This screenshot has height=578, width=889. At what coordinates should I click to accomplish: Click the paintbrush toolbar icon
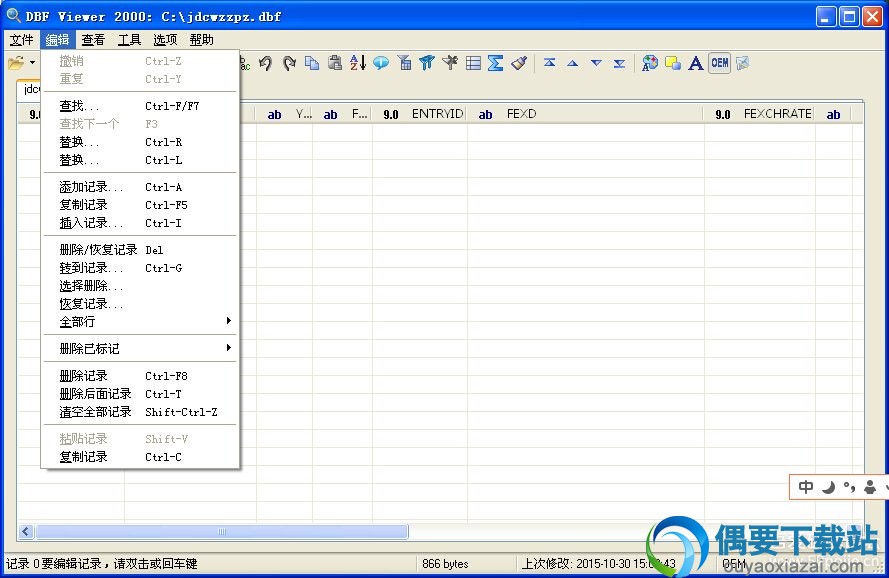click(519, 63)
